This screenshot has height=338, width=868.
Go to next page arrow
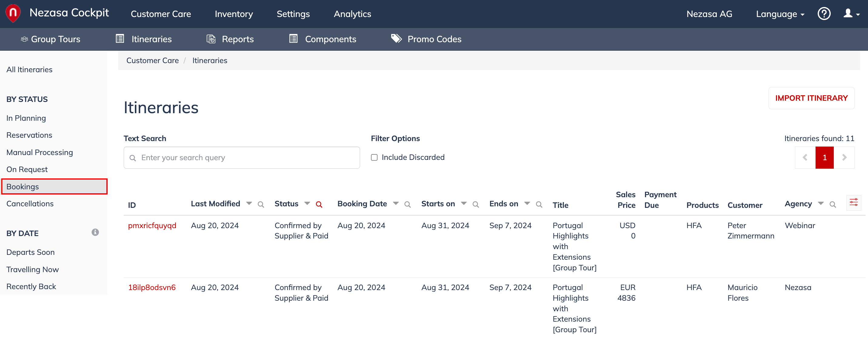pyautogui.click(x=844, y=157)
